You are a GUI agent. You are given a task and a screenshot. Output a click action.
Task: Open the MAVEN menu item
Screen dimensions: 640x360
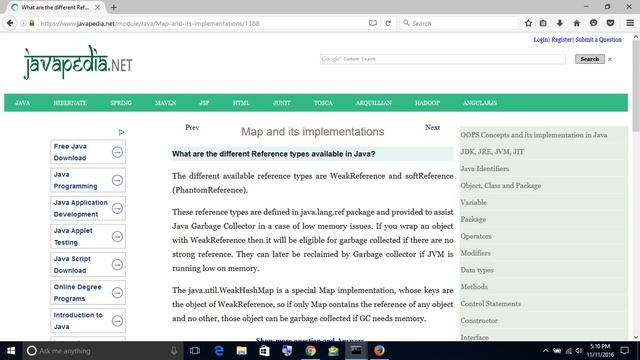[166, 103]
